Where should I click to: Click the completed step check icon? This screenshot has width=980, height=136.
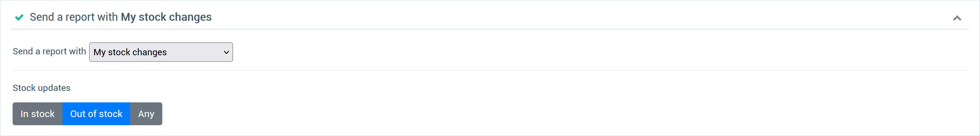coord(19,17)
